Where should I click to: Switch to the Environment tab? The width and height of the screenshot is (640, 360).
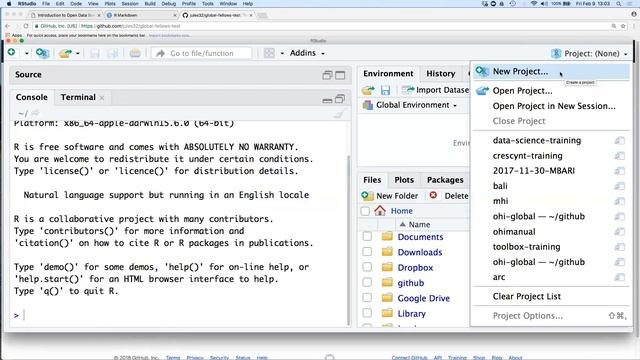(x=388, y=73)
